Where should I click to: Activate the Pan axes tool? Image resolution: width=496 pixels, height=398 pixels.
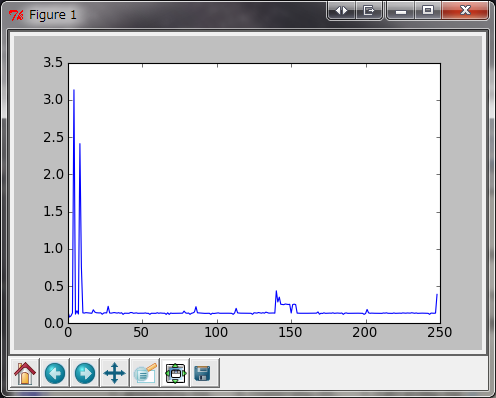(115, 373)
